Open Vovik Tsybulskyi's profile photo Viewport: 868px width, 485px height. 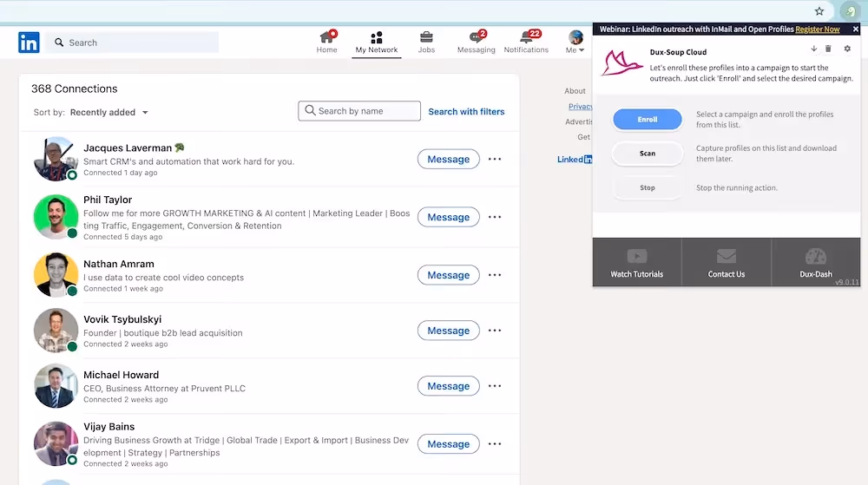tap(56, 331)
